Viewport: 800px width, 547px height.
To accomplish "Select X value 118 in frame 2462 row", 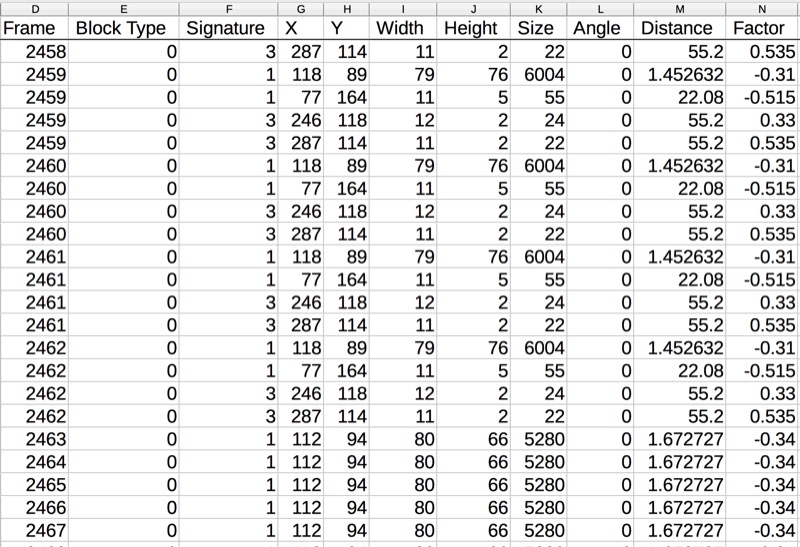I will click(301, 348).
